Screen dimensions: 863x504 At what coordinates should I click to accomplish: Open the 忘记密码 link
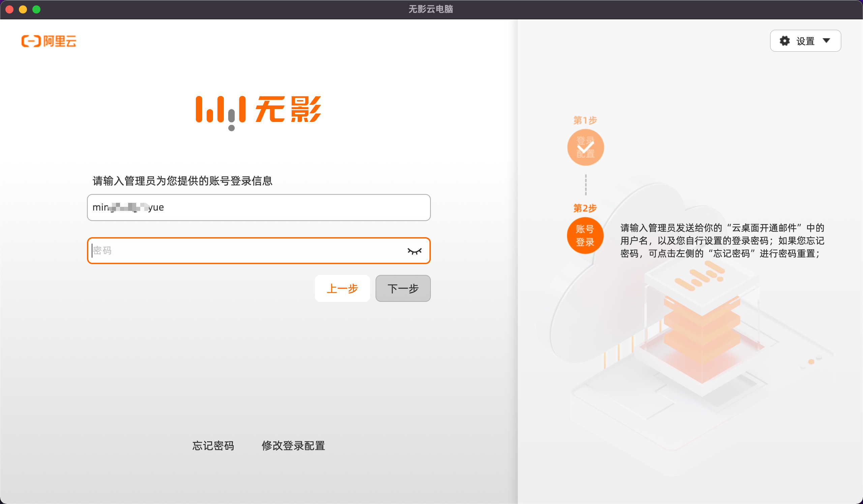point(213,445)
